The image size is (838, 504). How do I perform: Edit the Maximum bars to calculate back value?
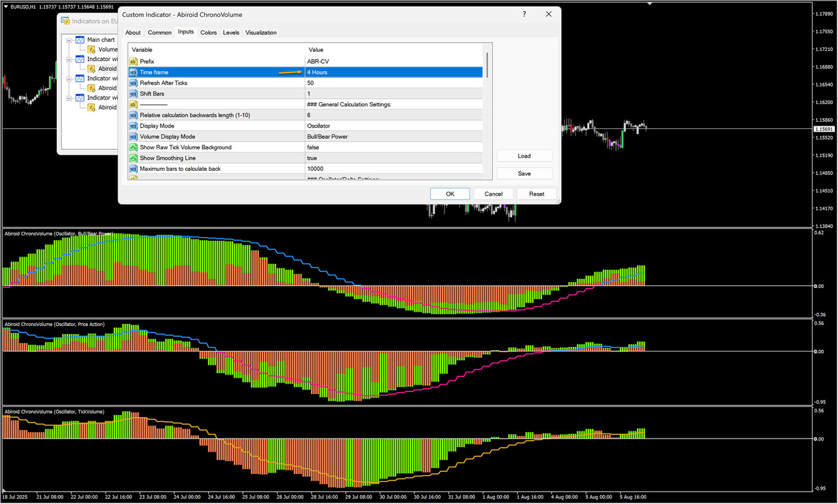click(x=393, y=169)
